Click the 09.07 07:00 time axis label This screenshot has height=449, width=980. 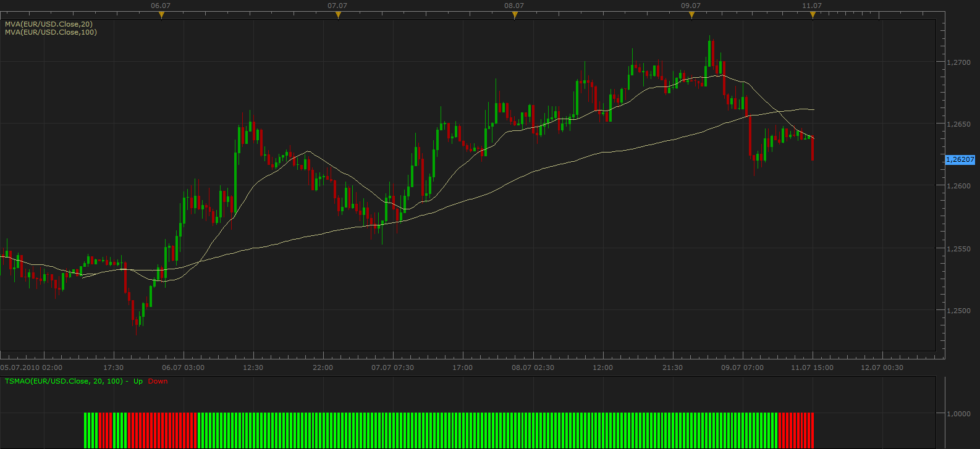point(742,367)
